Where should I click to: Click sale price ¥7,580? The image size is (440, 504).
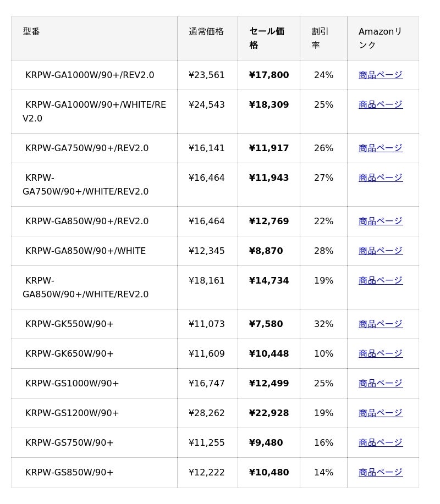(266, 324)
